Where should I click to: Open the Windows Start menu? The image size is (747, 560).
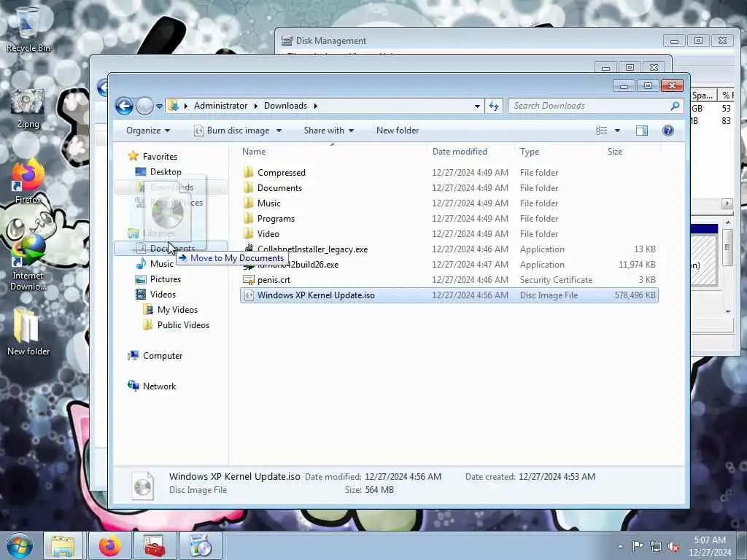coord(19,545)
